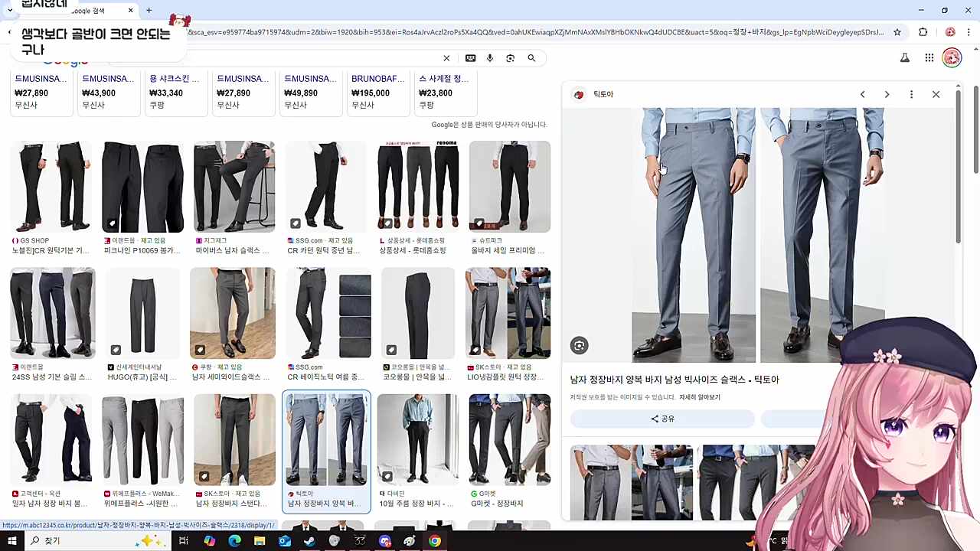Open the ₩23,800 쿠팡 product card
Image resolution: width=980 pixels, height=551 pixels.
coord(445,93)
